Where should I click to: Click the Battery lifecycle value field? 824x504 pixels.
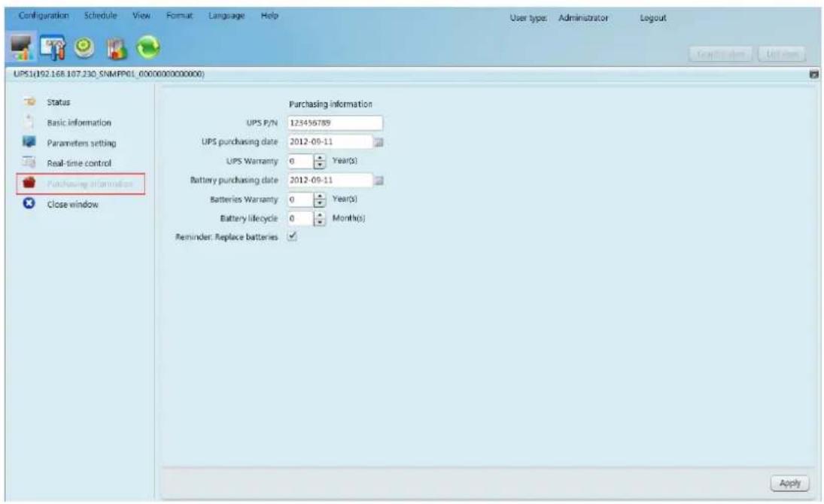(x=300, y=219)
